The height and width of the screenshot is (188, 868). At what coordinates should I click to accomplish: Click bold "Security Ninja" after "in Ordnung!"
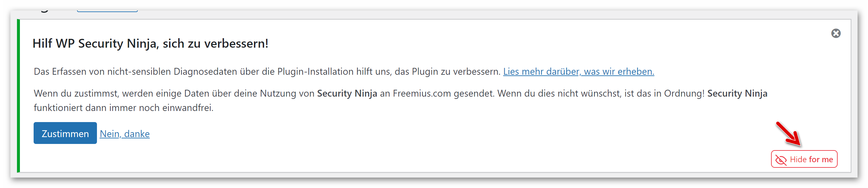tap(737, 93)
